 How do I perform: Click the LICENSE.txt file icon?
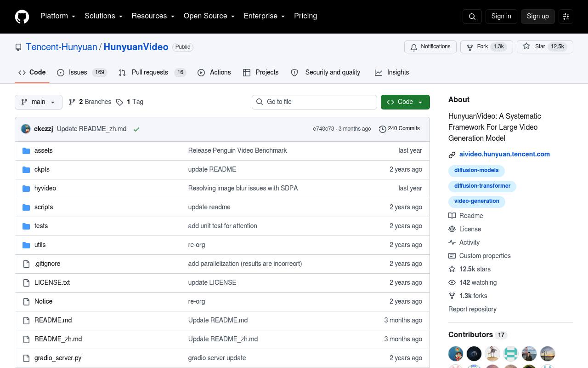point(26,283)
